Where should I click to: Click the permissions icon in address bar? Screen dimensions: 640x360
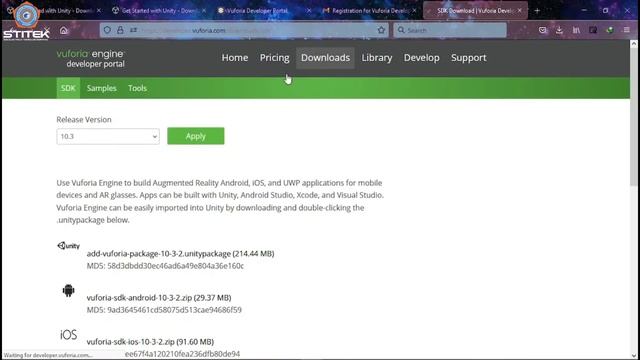point(133,30)
